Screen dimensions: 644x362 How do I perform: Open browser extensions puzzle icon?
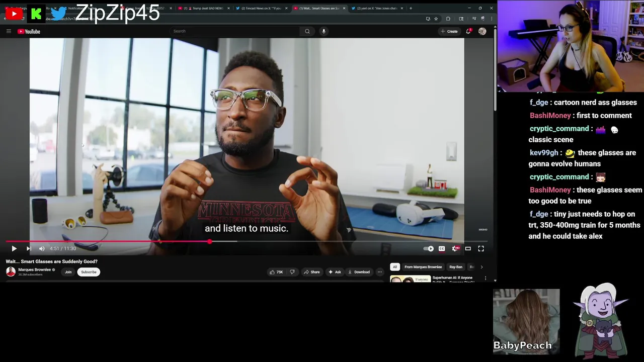[448, 19]
